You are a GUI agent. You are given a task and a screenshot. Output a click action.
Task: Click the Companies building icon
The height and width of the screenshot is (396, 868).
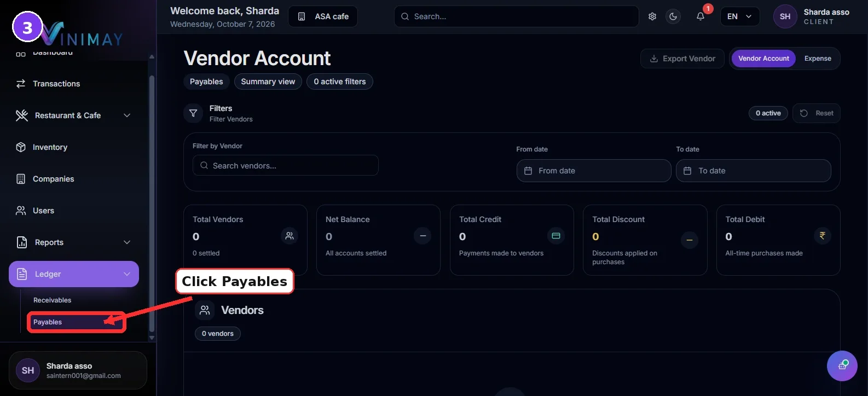pos(21,179)
